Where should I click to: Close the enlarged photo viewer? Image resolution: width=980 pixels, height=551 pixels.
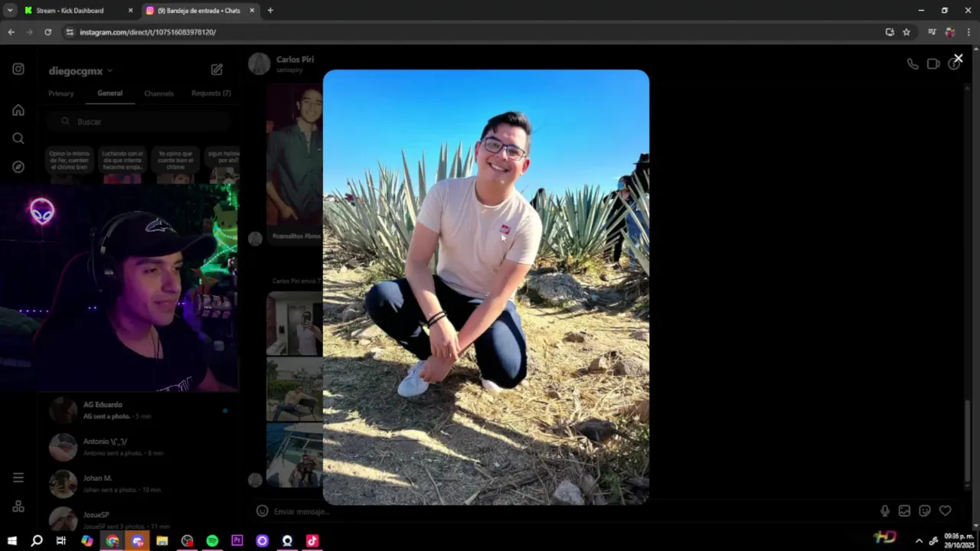958,58
